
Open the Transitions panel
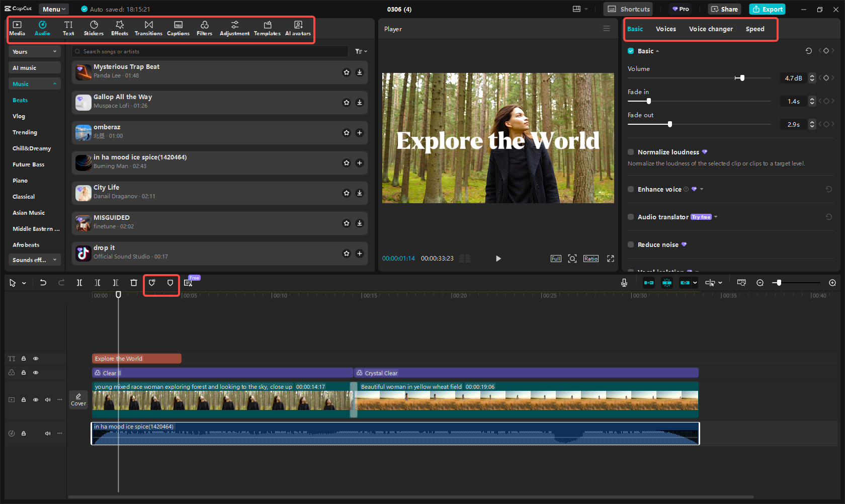148,28
